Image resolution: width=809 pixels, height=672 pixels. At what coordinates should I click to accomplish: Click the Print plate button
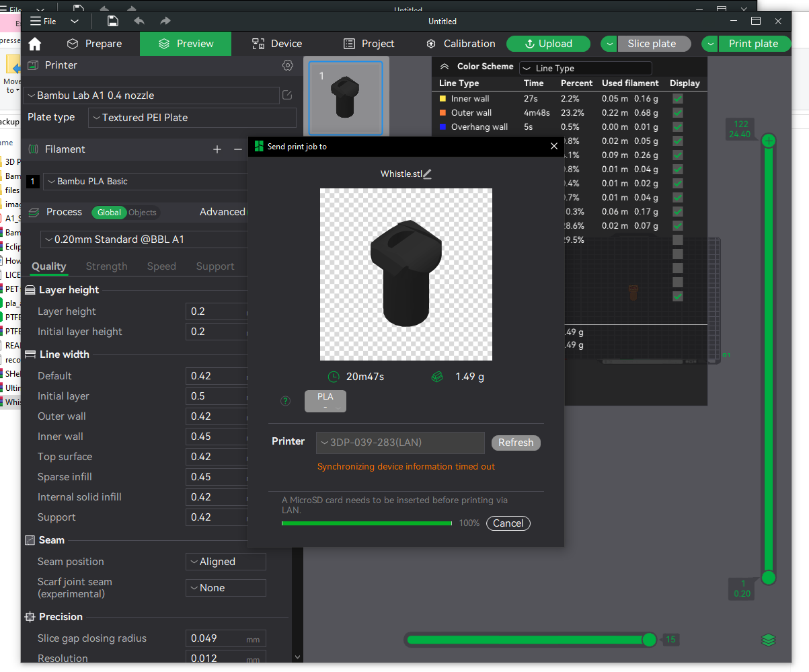[754, 44]
